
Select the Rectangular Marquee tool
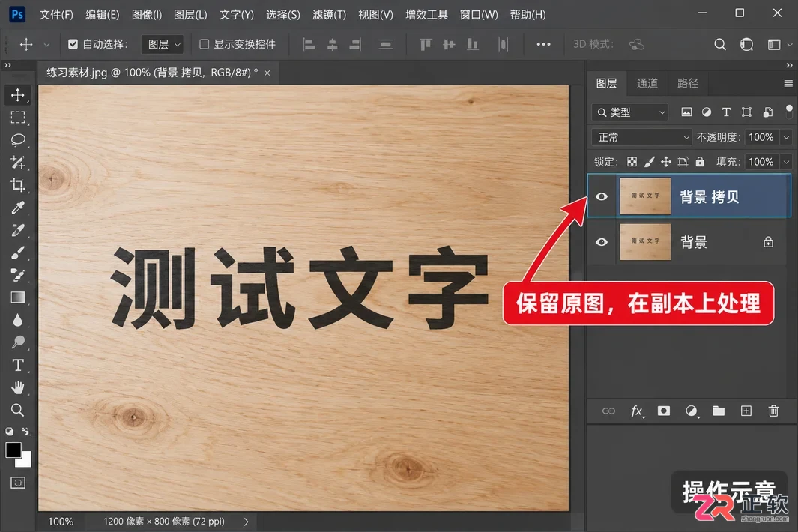pos(18,118)
